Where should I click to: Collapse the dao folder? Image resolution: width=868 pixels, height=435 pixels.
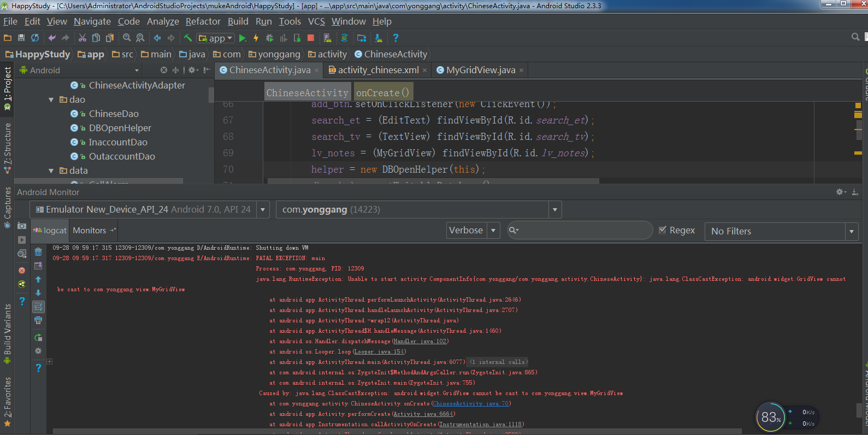[51, 99]
